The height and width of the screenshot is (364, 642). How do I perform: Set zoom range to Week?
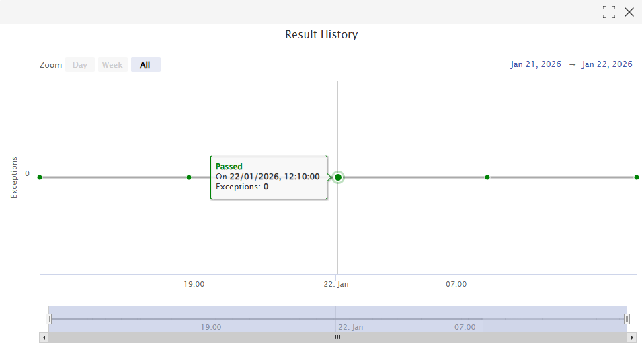(x=112, y=64)
